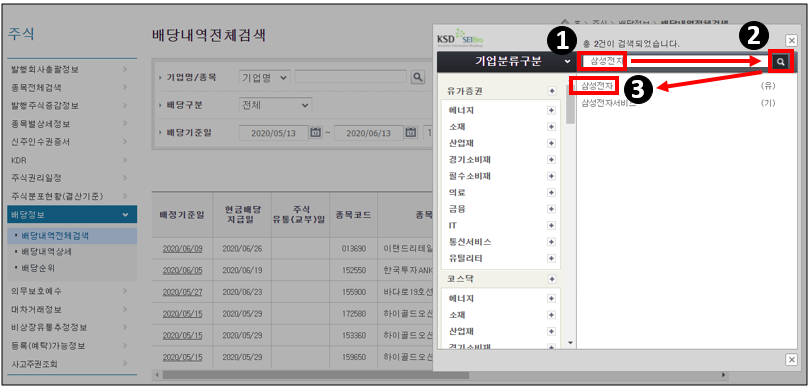Click the search magnifier beside 기업명 input
Image resolution: width=811 pixels, height=389 pixels.
coord(417,77)
